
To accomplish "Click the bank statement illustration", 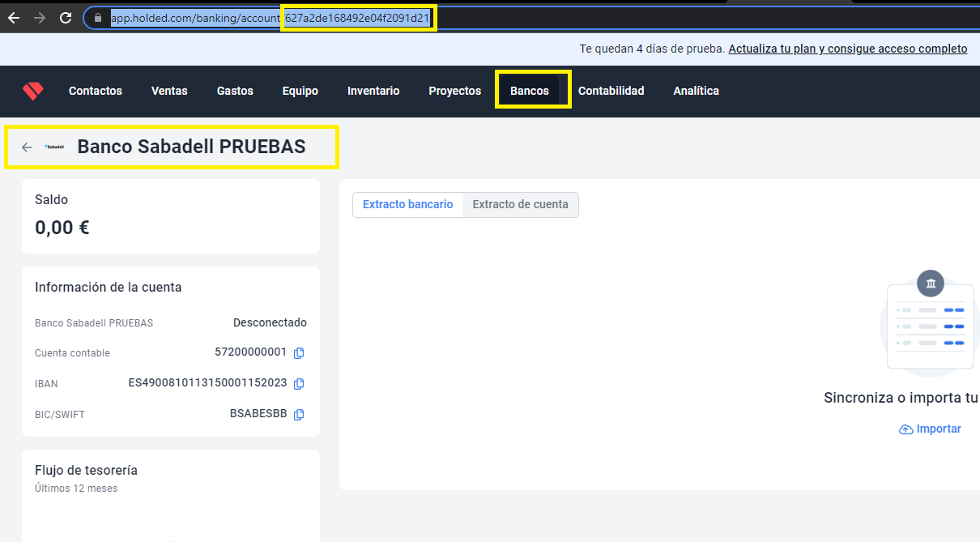I will [x=930, y=322].
